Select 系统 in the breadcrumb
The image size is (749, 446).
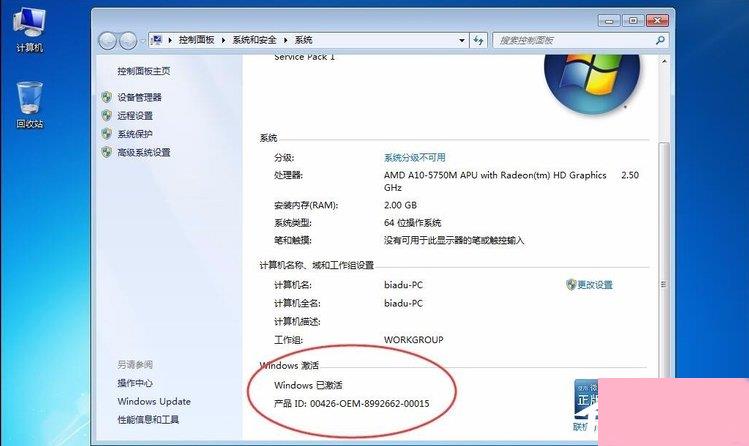point(303,40)
